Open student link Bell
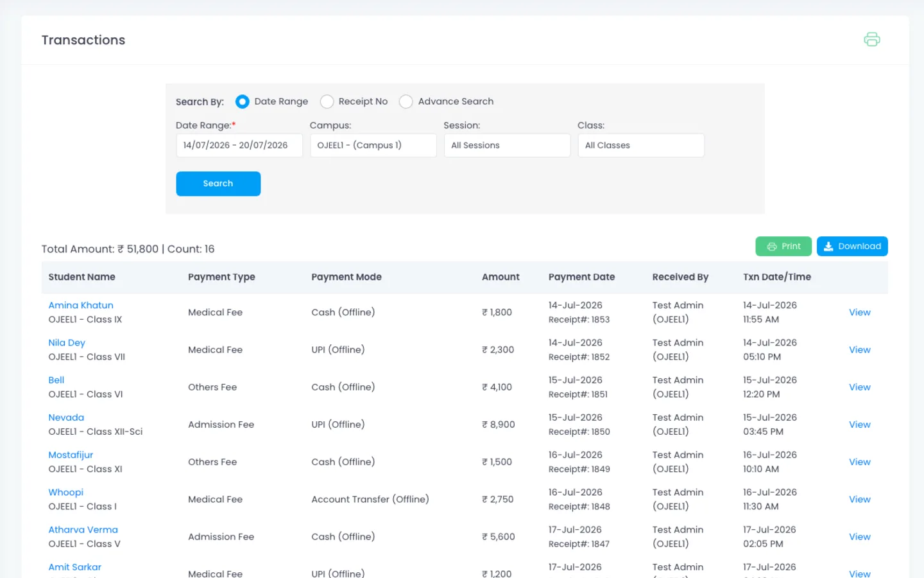The height and width of the screenshot is (578, 924). pyautogui.click(x=56, y=380)
